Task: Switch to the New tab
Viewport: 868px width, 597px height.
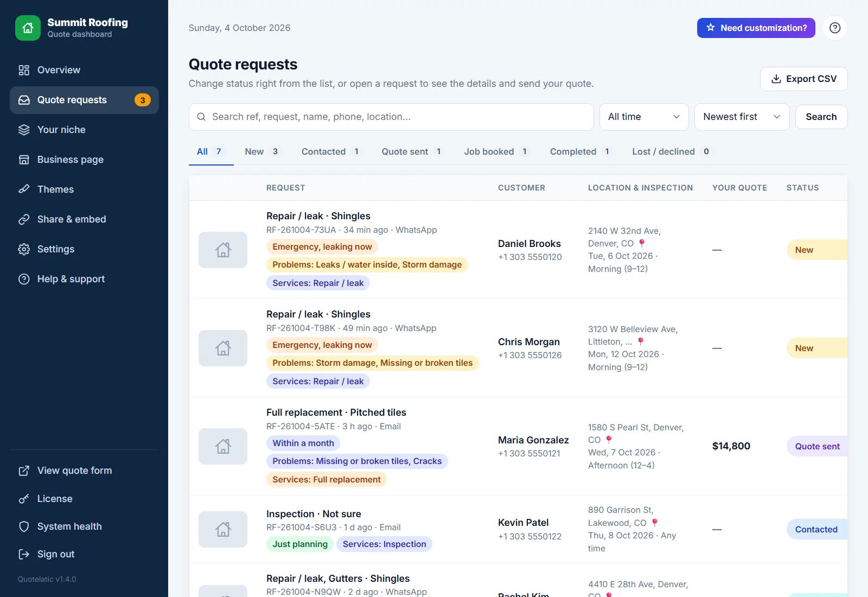Action: (x=261, y=151)
